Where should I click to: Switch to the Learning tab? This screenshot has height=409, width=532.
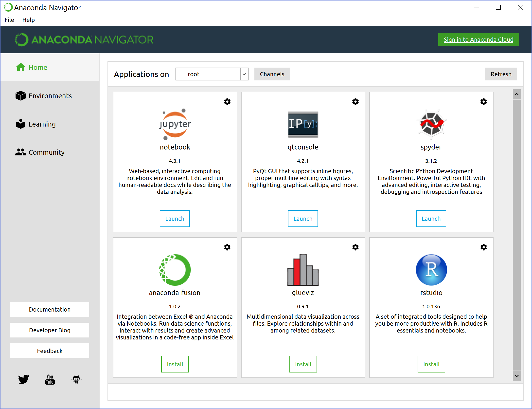pos(50,124)
